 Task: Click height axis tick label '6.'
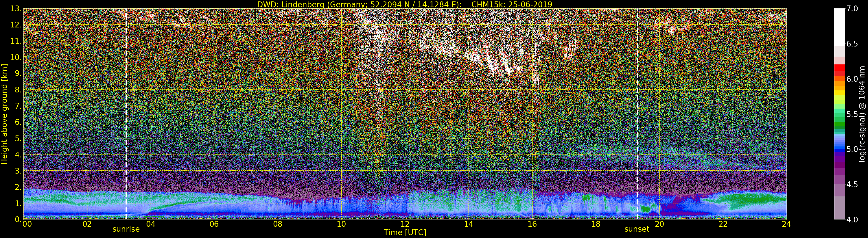tap(18, 122)
